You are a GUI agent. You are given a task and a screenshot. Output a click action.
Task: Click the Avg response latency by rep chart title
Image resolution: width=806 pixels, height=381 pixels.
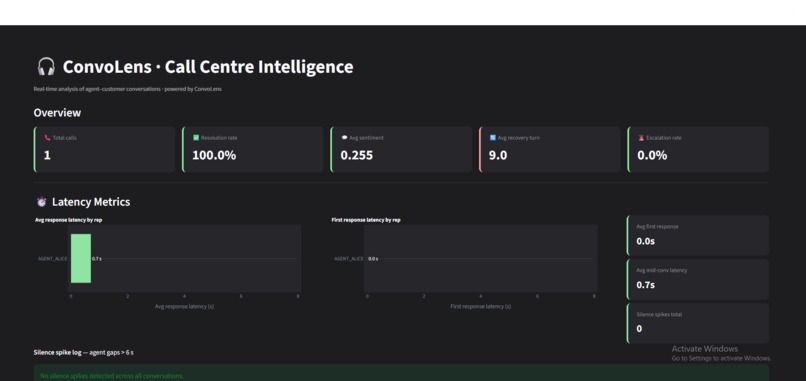click(x=68, y=220)
